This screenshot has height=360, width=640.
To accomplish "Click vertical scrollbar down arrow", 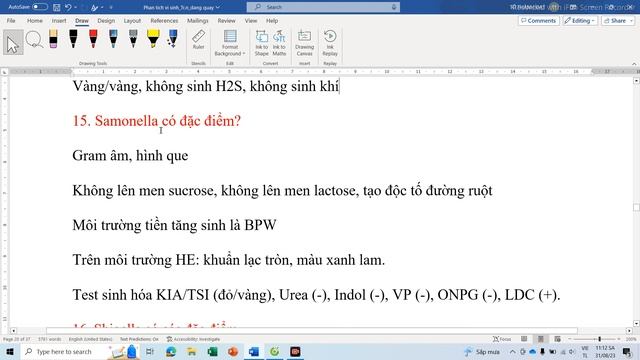I will point(636,323).
